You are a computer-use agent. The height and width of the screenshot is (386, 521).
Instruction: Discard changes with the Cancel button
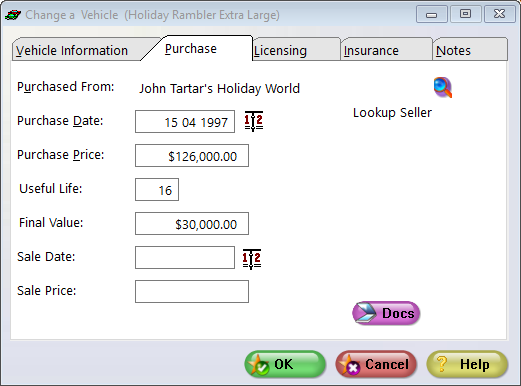(x=376, y=364)
